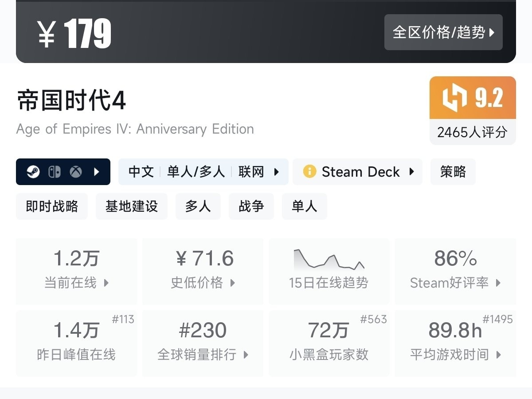Image resolution: width=532 pixels, height=399 pixels.
Task: Click the Xbox platform icon
Action: click(x=76, y=172)
